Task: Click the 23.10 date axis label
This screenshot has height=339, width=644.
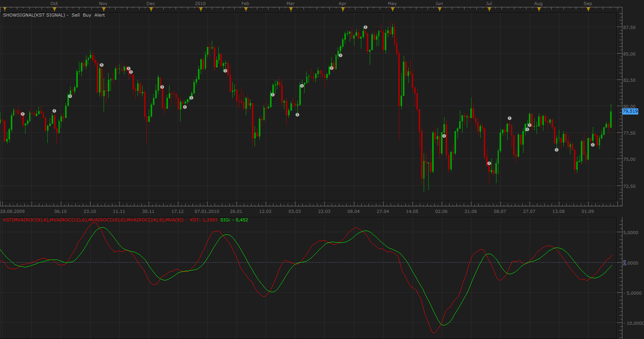Action: tap(90, 211)
